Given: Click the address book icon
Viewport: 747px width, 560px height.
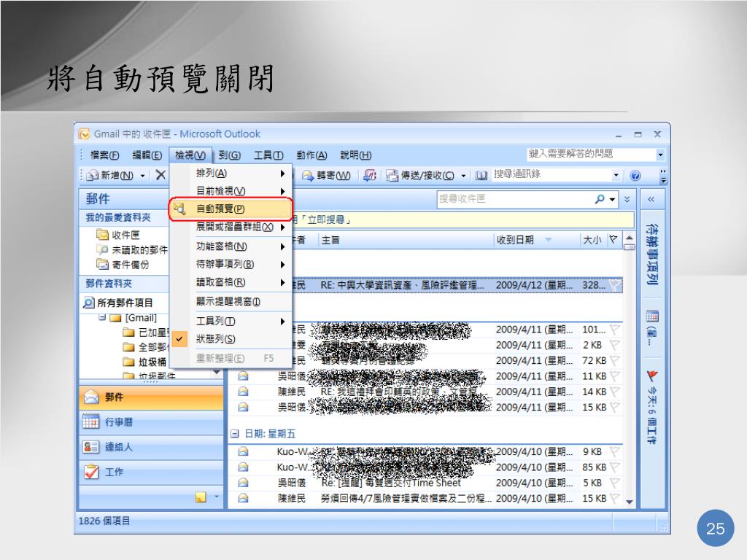Looking at the screenshot, I should coord(481,176).
